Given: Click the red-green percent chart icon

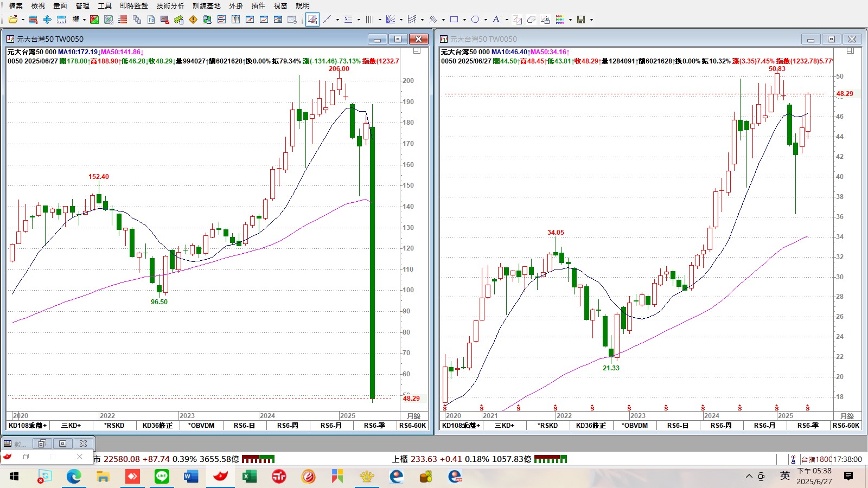Looking at the screenshot, I should pos(94,20).
